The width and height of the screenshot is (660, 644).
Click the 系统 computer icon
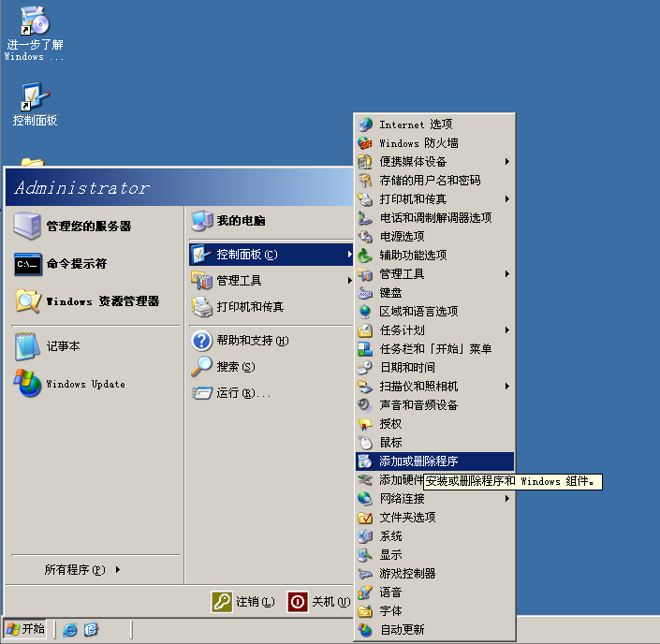click(x=365, y=536)
